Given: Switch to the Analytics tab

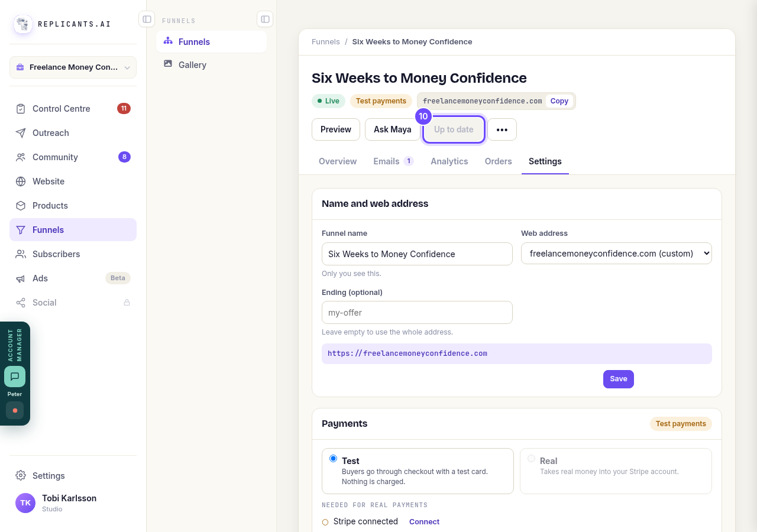Looking at the screenshot, I should (x=449, y=161).
